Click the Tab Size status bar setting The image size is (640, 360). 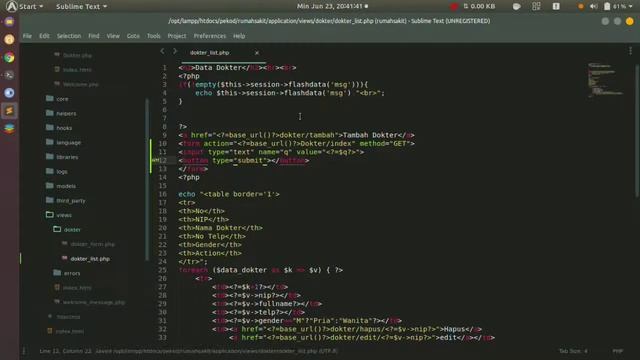point(573,351)
